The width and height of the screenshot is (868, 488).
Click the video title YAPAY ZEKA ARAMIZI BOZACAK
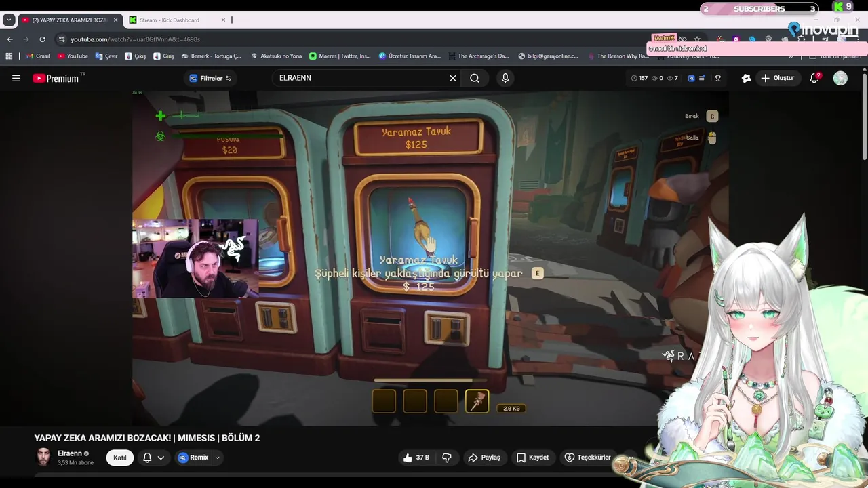point(147,438)
